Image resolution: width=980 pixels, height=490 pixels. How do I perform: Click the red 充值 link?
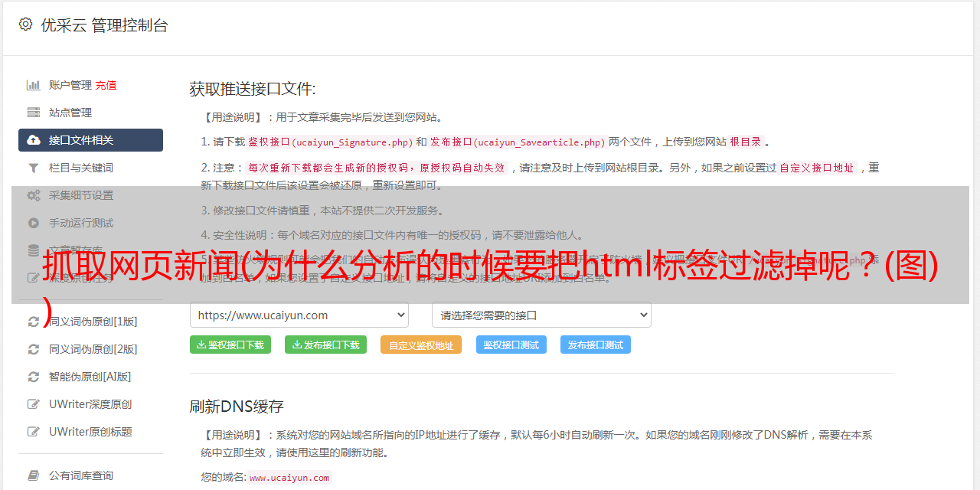[106, 85]
